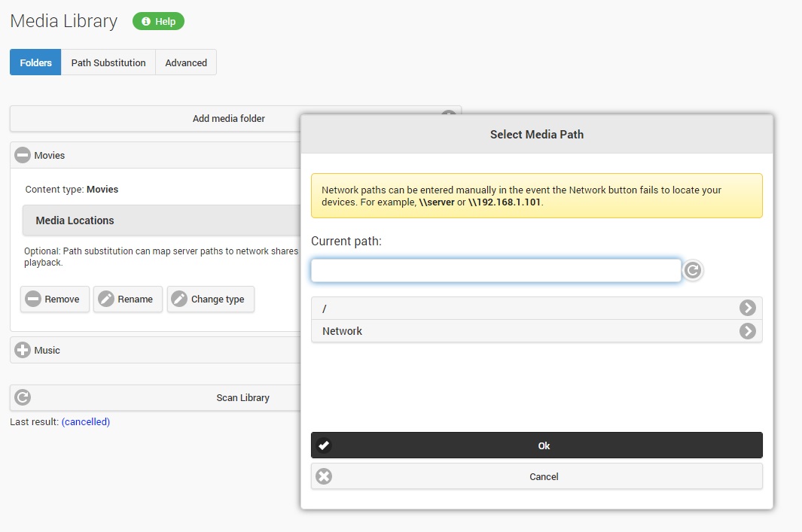This screenshot has height=532, width=802.
Task: Click into the Current path text field
Action: [x=496, y=270]
